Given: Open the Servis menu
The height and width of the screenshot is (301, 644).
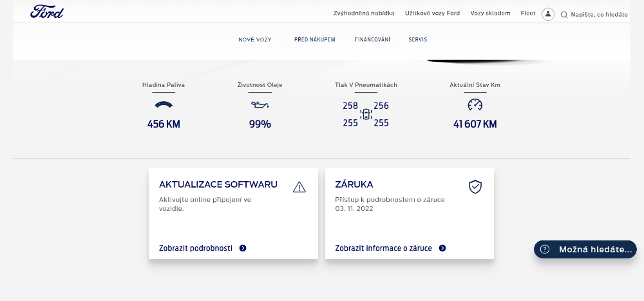Looking at the screenshot, I should click(x=417, y=40).
